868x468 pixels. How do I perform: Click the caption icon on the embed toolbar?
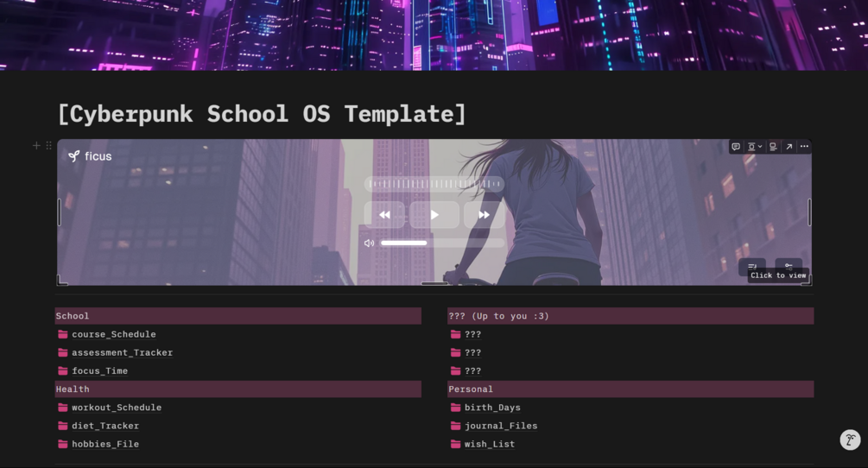pyautogui.click(x=773, y=147)
